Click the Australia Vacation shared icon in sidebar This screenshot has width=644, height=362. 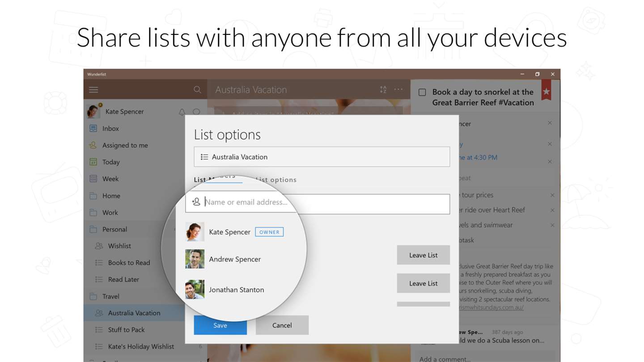coord(99,313)
